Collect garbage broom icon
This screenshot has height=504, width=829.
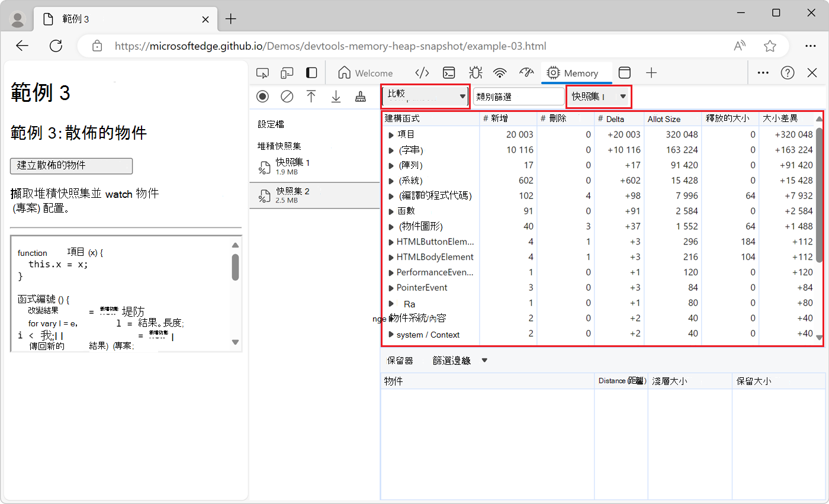(360, 97)
